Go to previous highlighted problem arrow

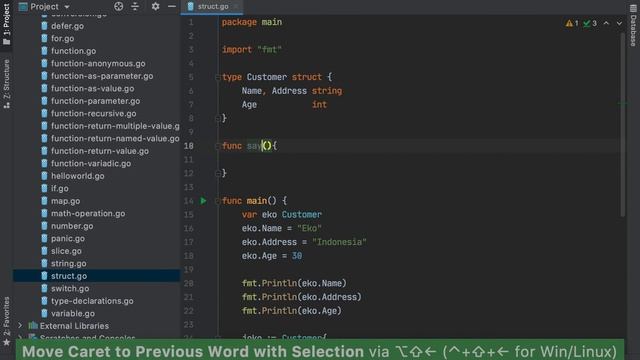point(607,23)
